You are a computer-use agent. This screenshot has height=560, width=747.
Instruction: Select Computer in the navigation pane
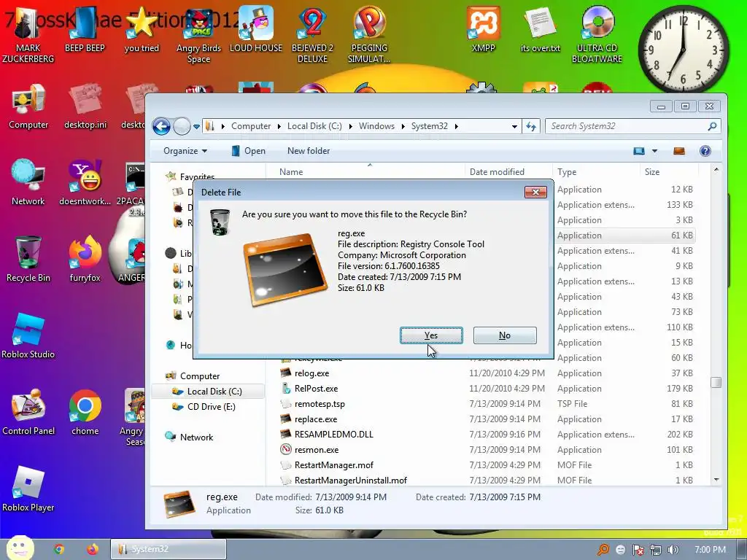click(199, 376)
